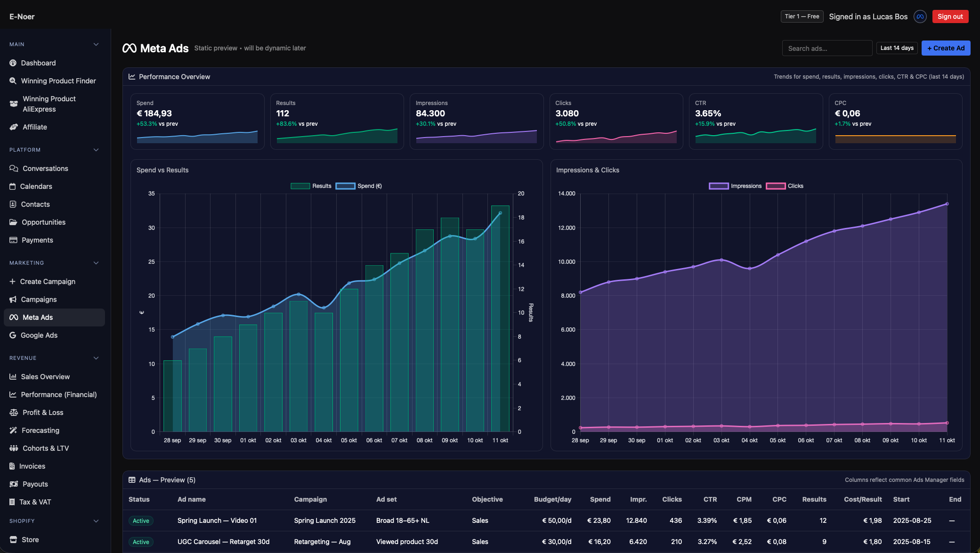This screenshot has width=980, height=553.
Task: Open Winning Product Finder search icon
Action: point(13,81)
